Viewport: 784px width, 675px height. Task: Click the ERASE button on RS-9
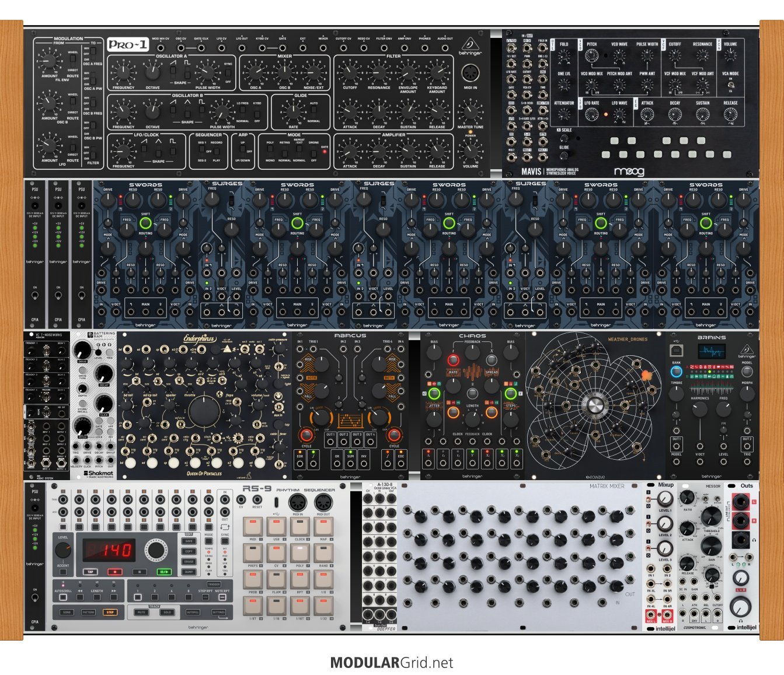tap(189, 562)
